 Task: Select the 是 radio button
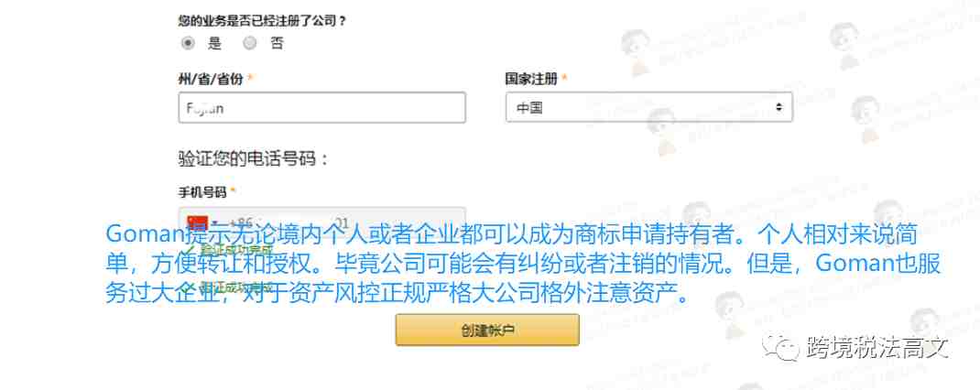188,43
